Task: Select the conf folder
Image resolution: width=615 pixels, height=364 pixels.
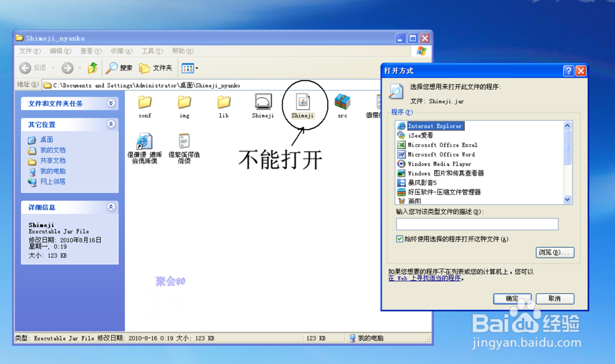Action: 145,106
